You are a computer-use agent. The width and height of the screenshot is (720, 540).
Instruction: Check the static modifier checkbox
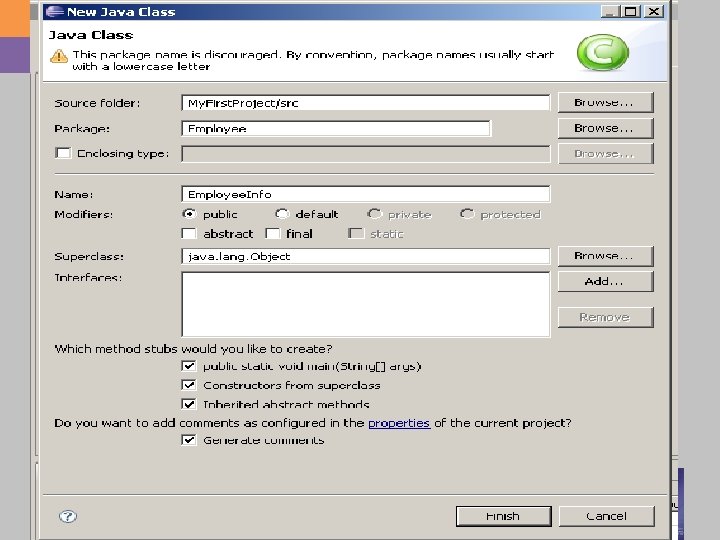(x=356, y=234)
